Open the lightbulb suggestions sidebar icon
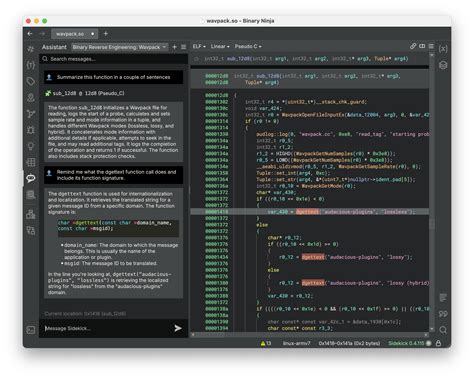The image size is (474, 378). [31, 146]
